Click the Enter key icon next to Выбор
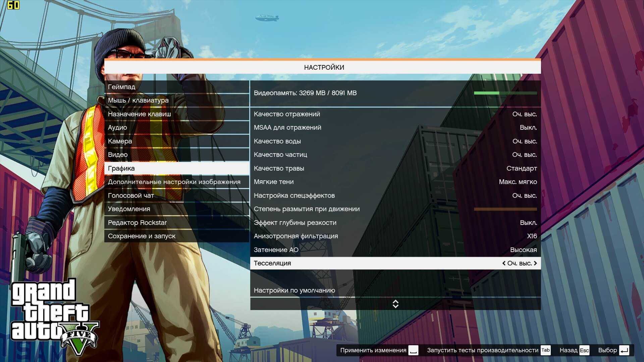644x362 pixels. [624, 350]
